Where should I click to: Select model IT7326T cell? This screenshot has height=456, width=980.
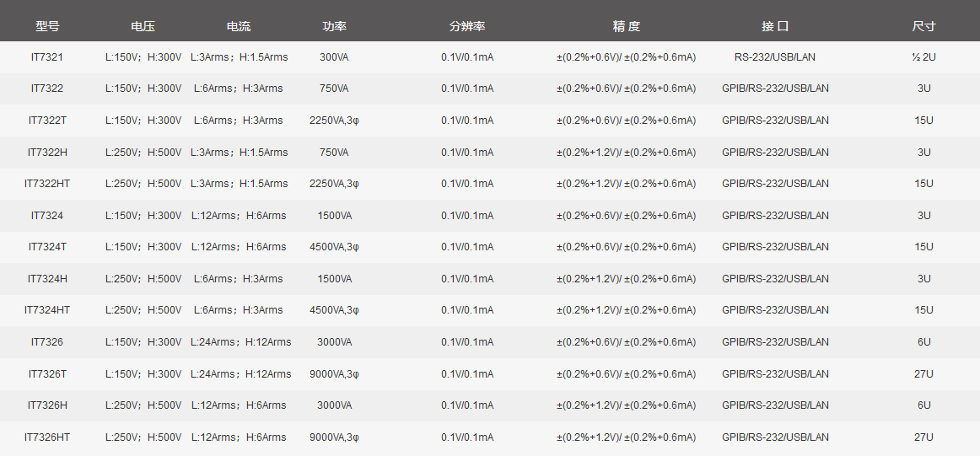pyautogui.click(x=47, y=374)
